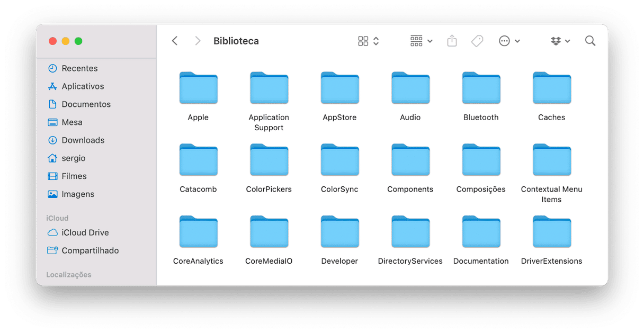The height and width of the screenshot is (333, 644).
Task: Select the Composições folder
Action: coord(481,160)
